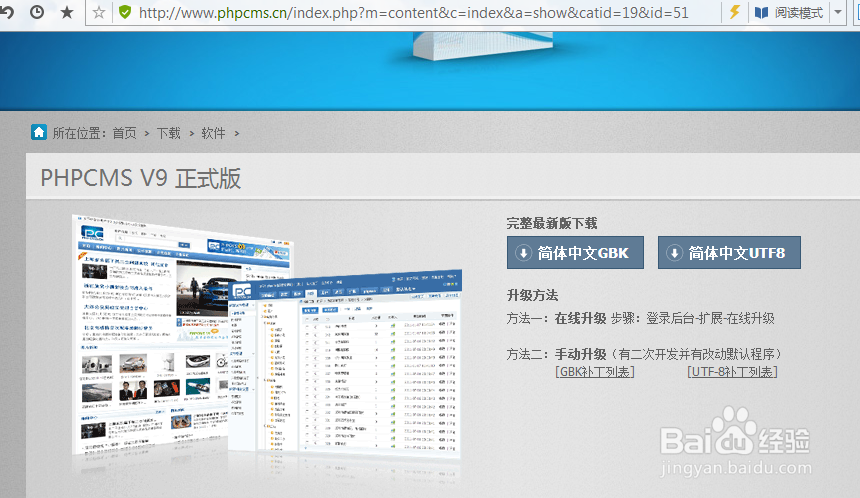This screenshot has width=860, height=498.
Task: Open the 下载 breadcrumb link
Action: click(x=169, y=133)
